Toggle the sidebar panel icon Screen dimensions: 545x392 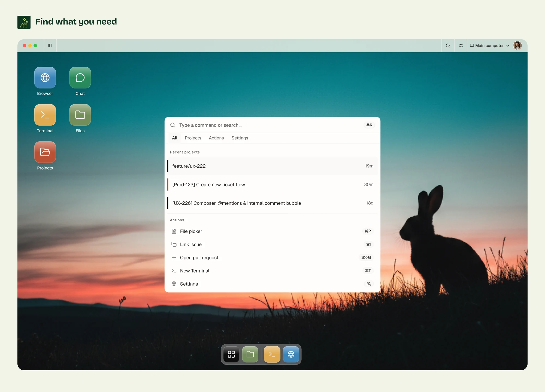[x=50, y=46]
